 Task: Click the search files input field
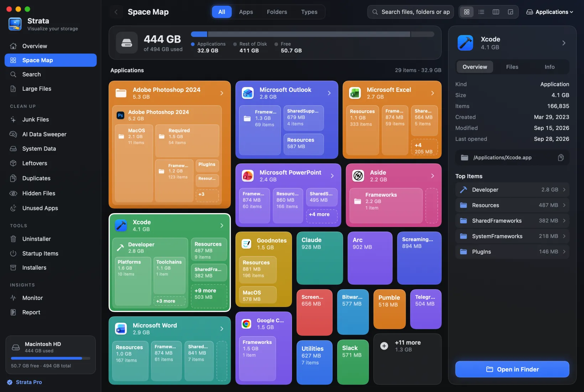point(411,12)
